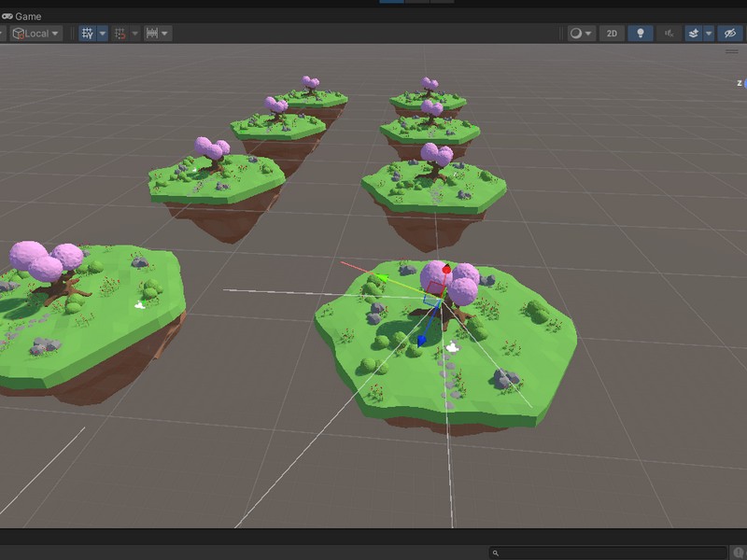Click the green Y-axis move handle arrow
The image size is (747, 560).
tap(383, 277)
